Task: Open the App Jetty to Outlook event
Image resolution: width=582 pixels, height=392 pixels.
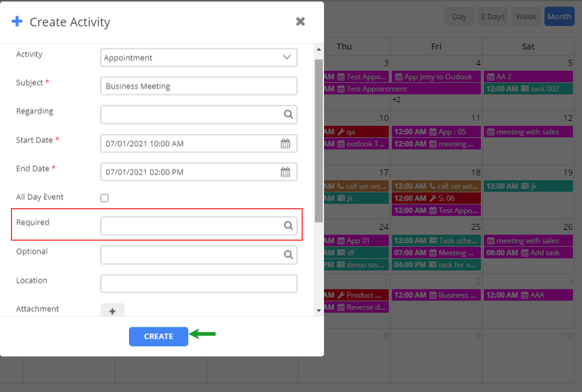Action: tap(436, 76)
